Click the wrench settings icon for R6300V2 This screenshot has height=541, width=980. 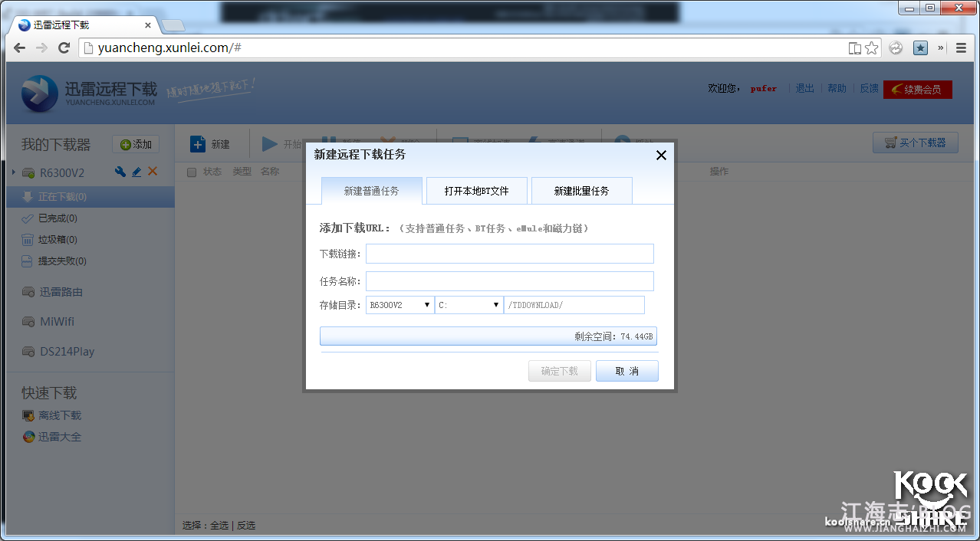point(120,172)
